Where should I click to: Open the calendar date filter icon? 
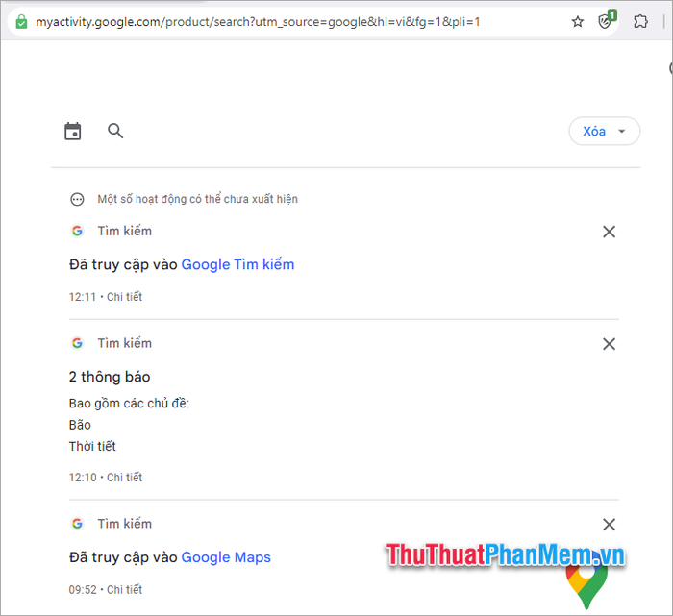(x=72, y=132)
